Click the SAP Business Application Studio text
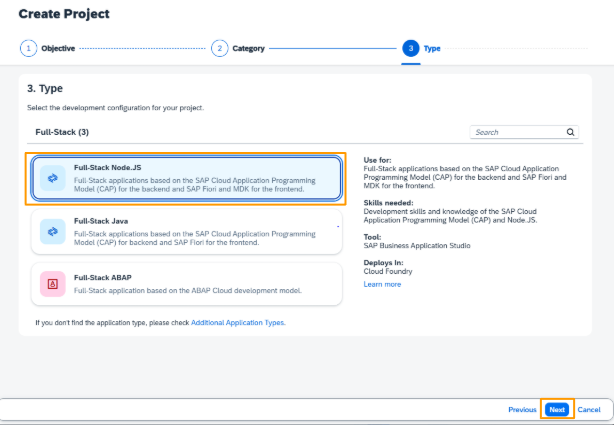 coord(417,246)
